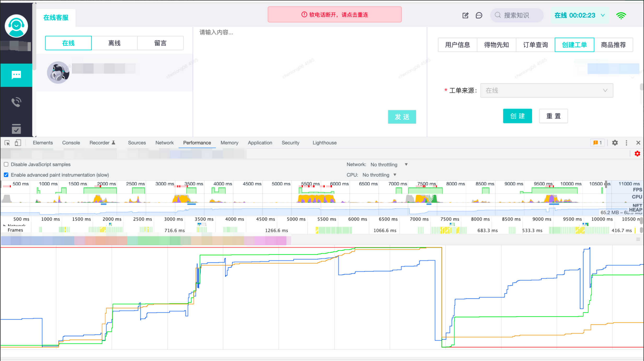
Task: Click the chat bubble icon near search
Action: pos(479,15)
